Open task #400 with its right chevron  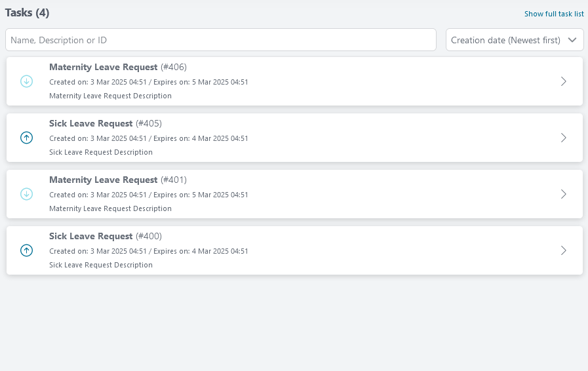click(563, 250)
